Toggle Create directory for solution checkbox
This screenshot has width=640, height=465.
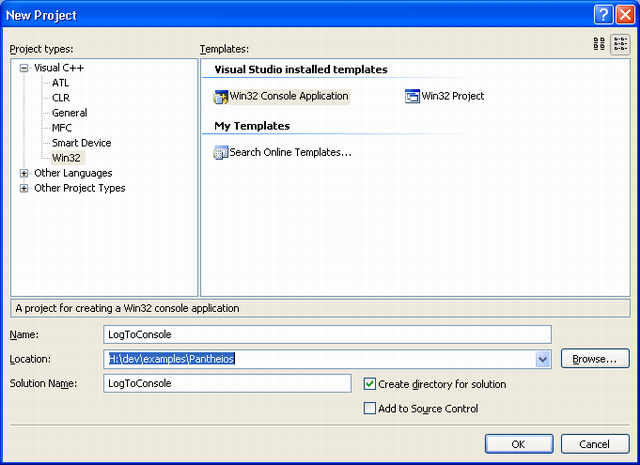click(370, 384)
